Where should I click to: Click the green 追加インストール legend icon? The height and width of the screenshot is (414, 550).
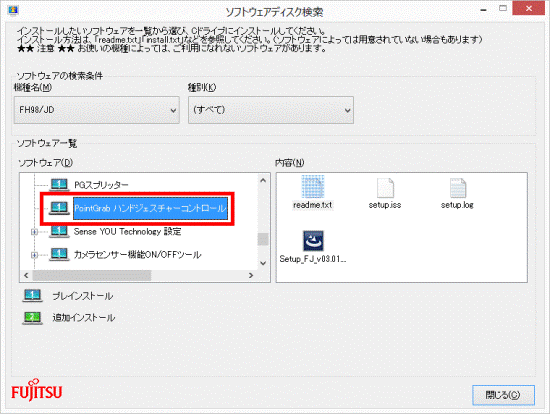pyautogui.click(x=32, y=318)
